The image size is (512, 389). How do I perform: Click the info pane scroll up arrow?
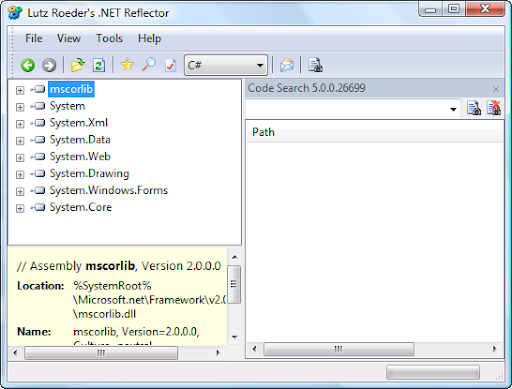click(x=234, y=257)
